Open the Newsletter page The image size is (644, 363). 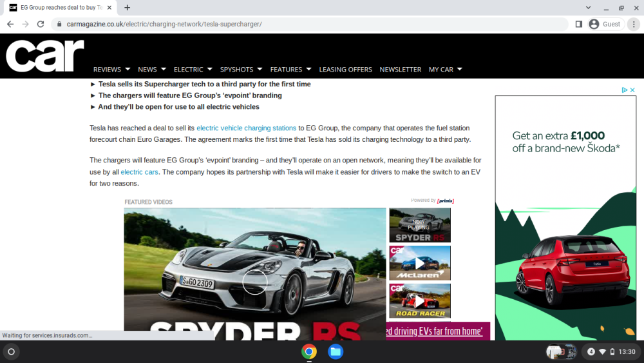click(401, 70)
